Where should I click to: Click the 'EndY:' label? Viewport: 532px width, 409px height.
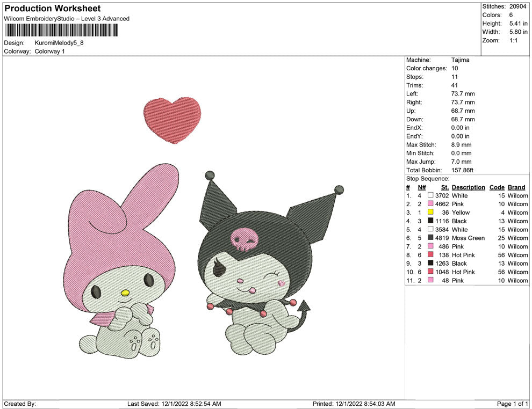(414, 136)
